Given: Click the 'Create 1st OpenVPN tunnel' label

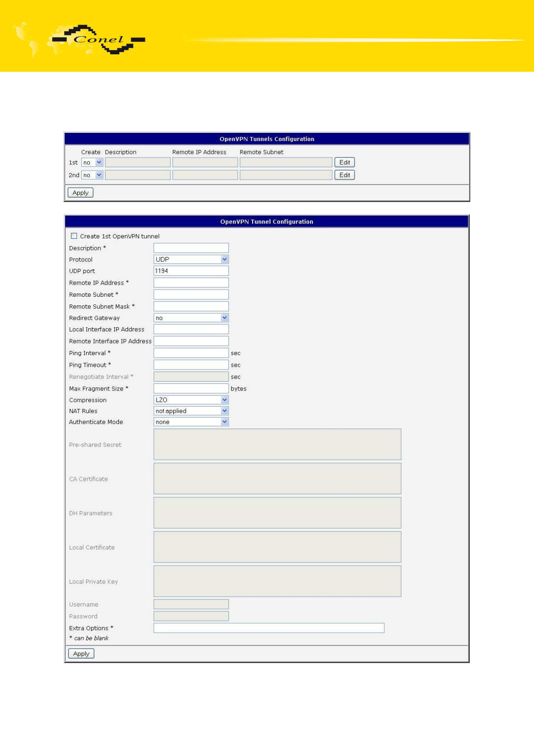Looking at the screenshot, I should 120,236.
